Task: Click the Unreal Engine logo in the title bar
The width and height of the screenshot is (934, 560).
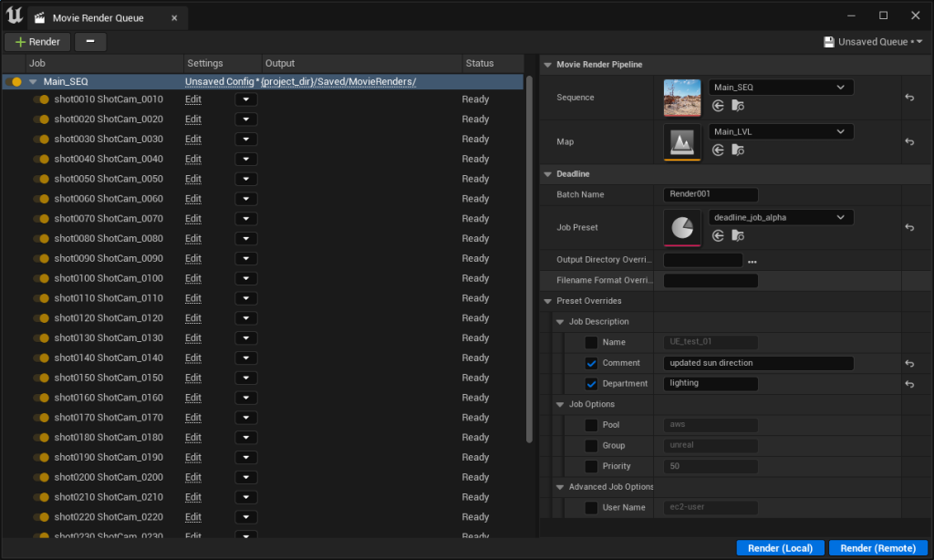Action: 13,16
